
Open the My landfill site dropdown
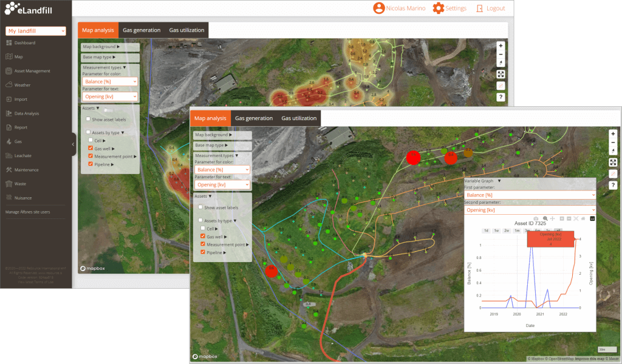(x=35, y=31)
